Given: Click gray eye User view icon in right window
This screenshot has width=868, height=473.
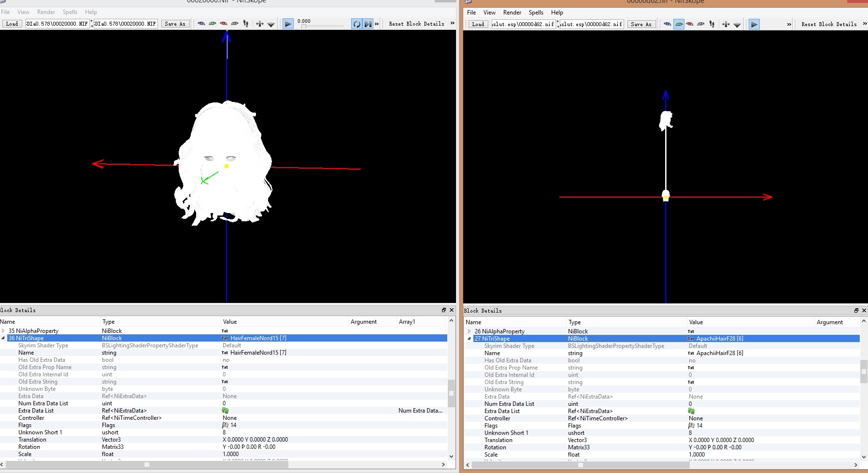Looking at the screenshot, I should pyautogui.click(x=700, y=24).
